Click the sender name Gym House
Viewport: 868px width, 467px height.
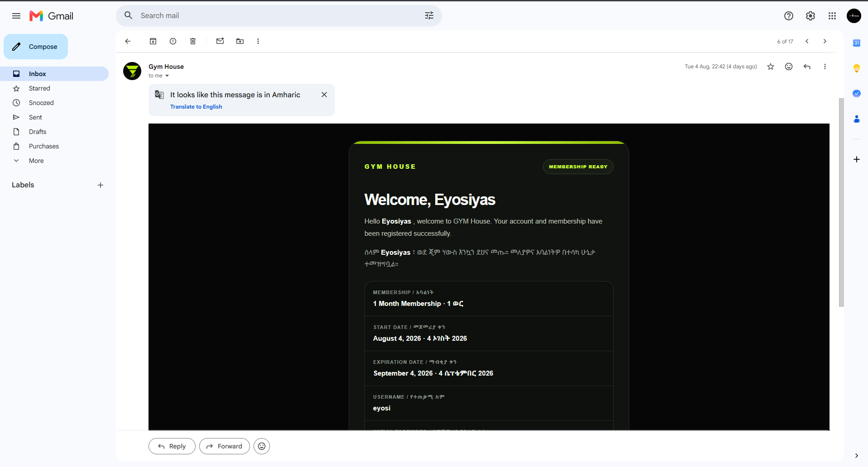(166, 67)
